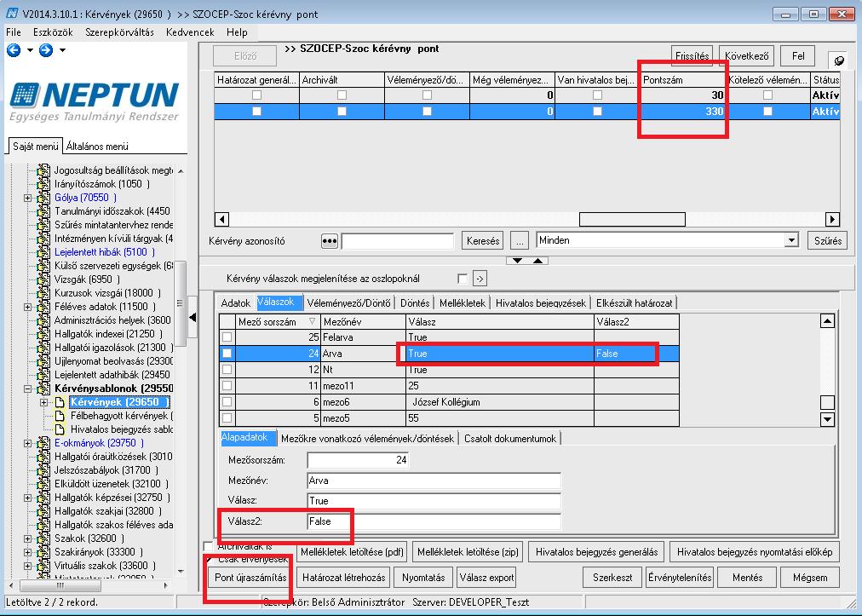
Task: Open the Eszközök menu
Action: click(53, 32)
